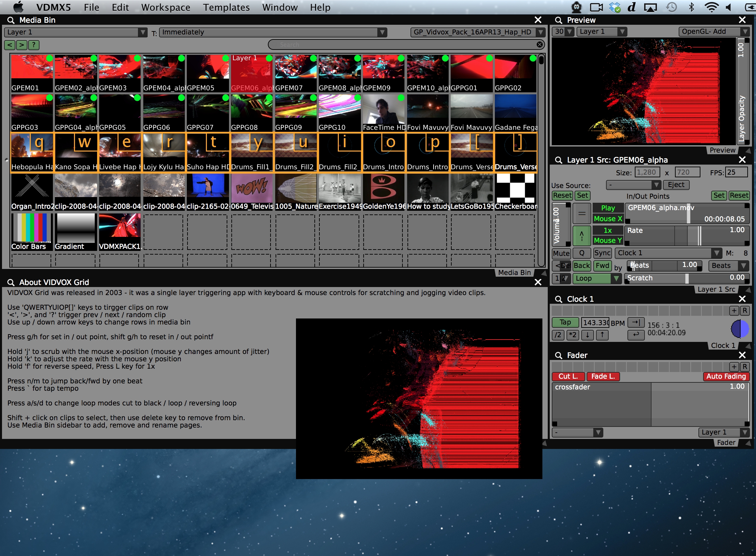756x556 pixels.
Task: Toggle the Cut L. button
Action: coord(568,377)
